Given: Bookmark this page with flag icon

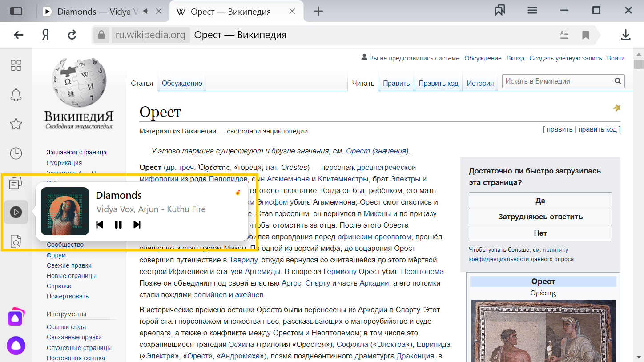Looking at the screenshot, I should [586, 35].
